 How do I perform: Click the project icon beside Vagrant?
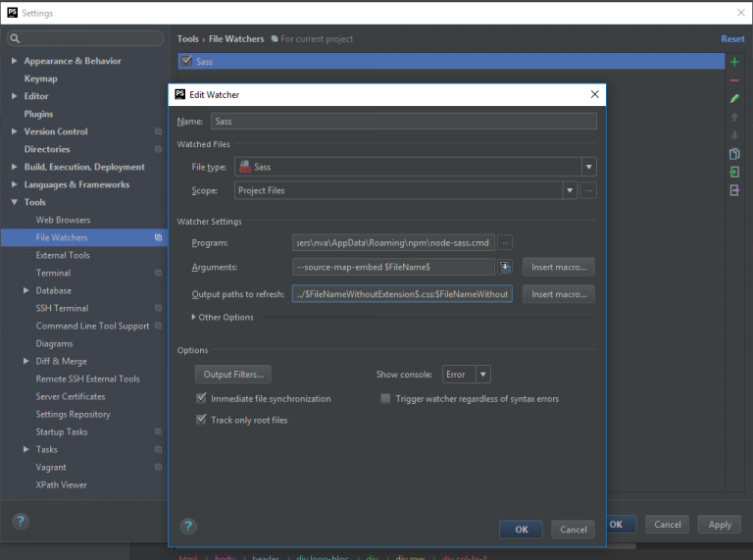tap(158, 467)
